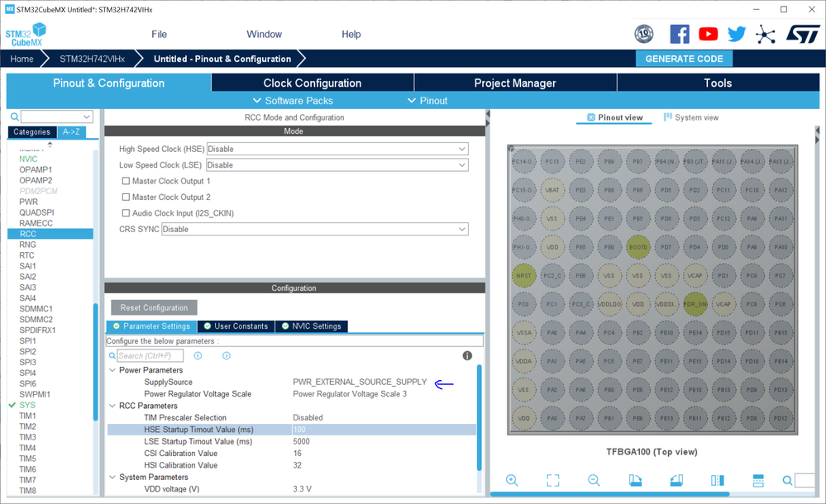Screen dimensions: 826x504
Task: Rotate the chip clockwise
Action: (635, 480)
